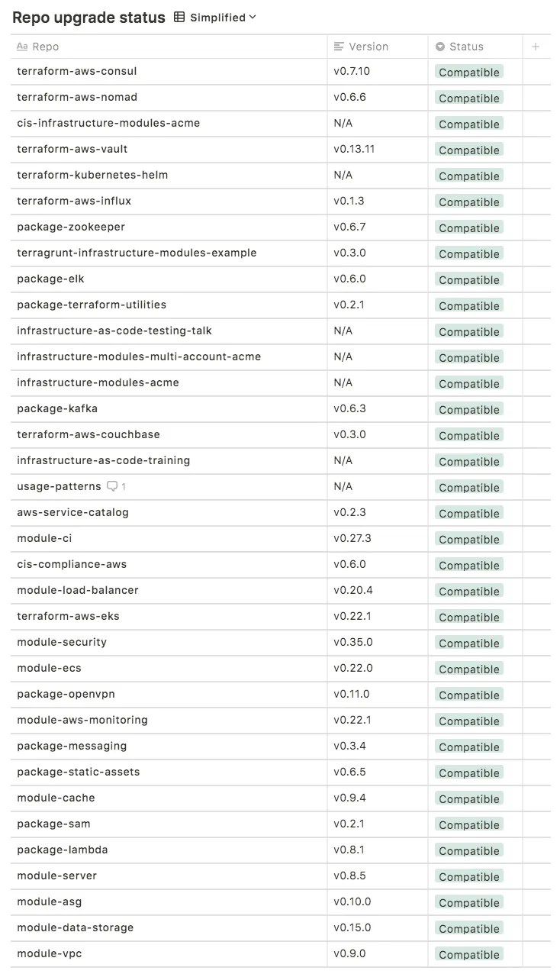
Task: Click version v0.10.0 of module-asg
Action: tap(352, 901)
